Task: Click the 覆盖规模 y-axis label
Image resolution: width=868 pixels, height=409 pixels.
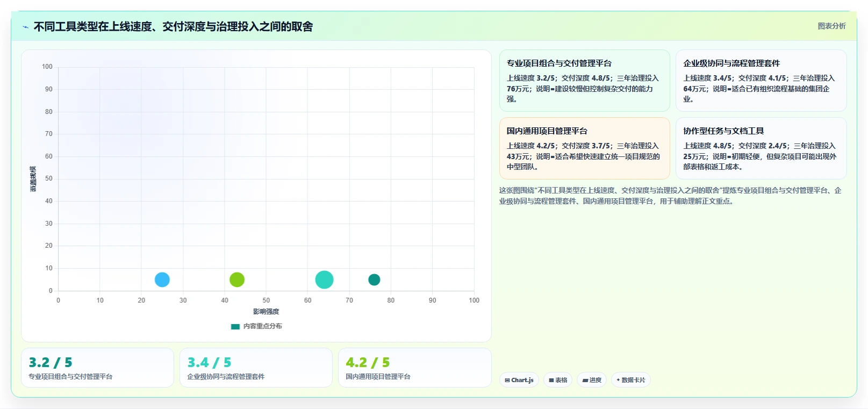Action: 33,179
